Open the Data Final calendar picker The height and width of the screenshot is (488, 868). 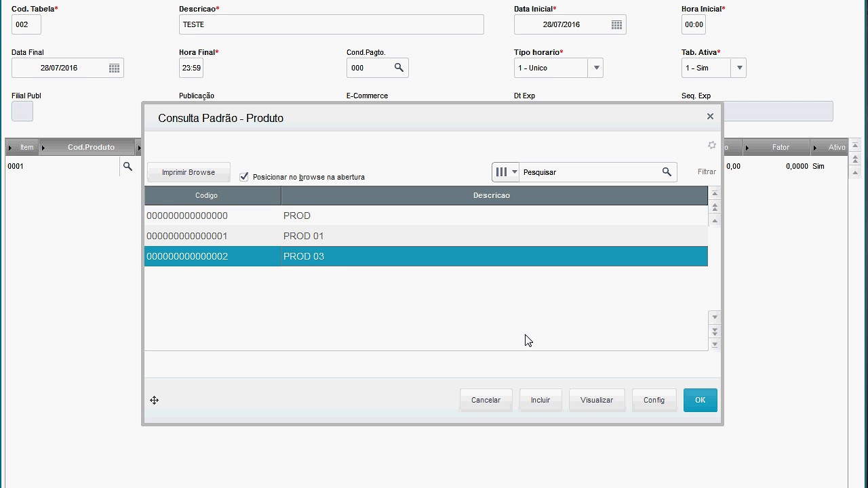point(114,68)
